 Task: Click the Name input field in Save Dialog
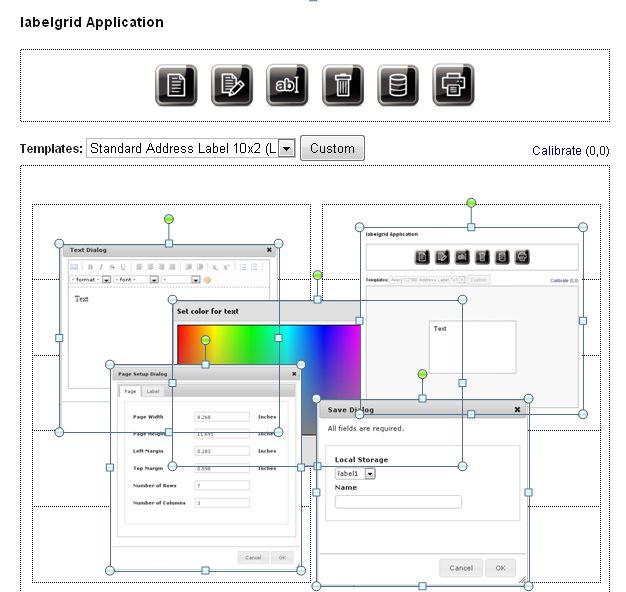coord(398,502)
